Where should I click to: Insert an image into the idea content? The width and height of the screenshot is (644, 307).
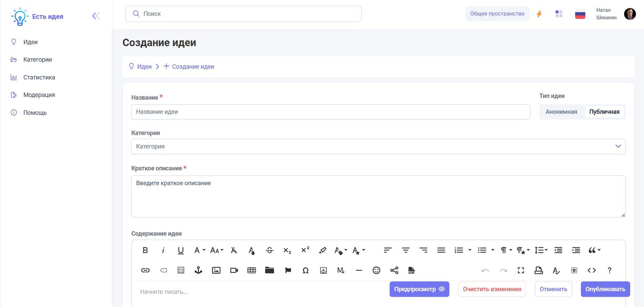216,270
